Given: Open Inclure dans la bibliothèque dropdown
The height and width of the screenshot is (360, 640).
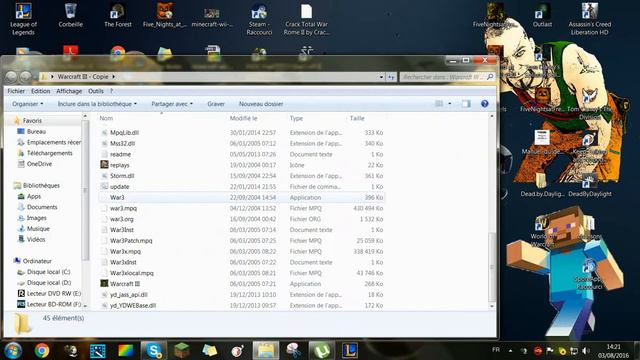Looking at the screenshot, I should [x=97, y=104].
